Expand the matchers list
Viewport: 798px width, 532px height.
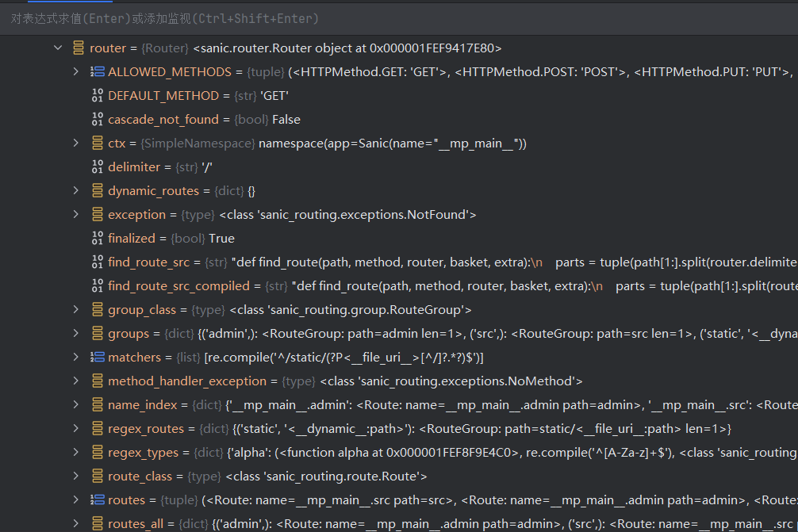tap(76, 358)
